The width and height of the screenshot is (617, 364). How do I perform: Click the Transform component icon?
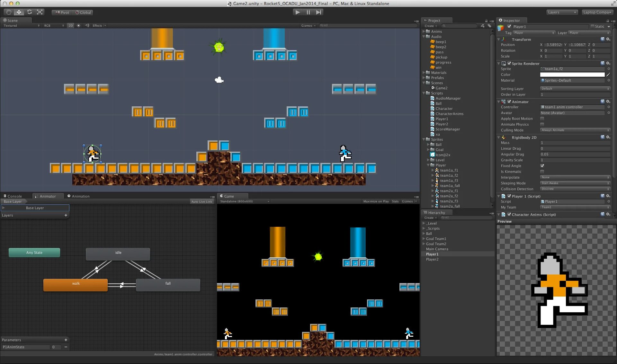click(x=504, y=39)
